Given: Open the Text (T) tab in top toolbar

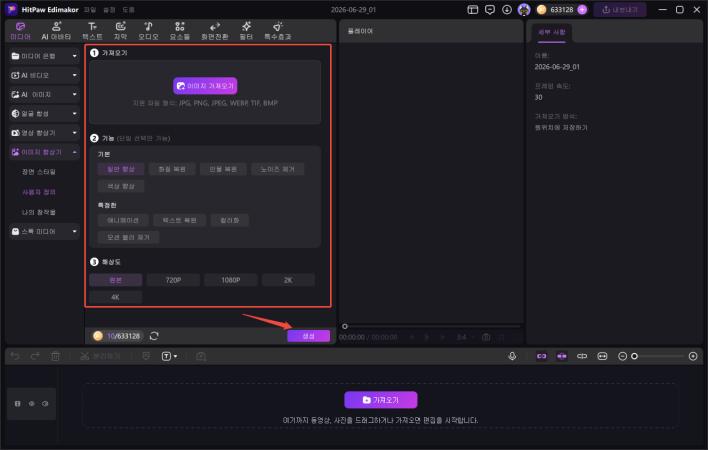Looking at the screenshot, I should click(x=92, y=31).
